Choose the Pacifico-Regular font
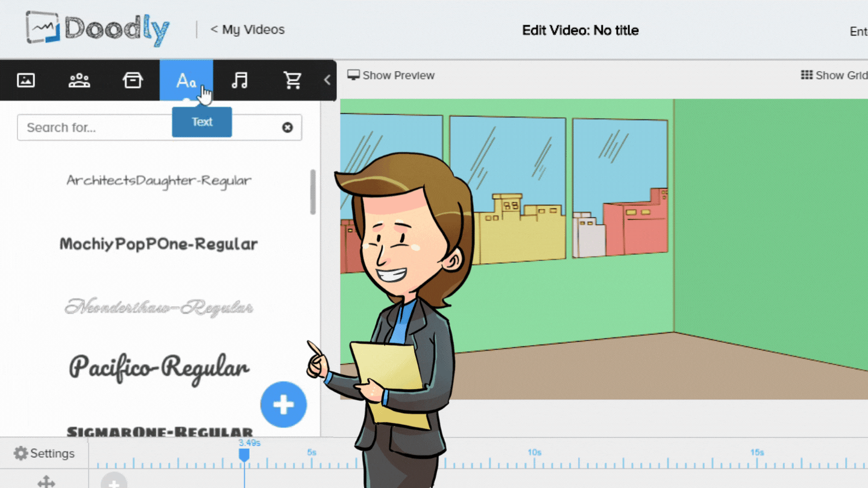 pyautogui.click(x=159, y=367)
